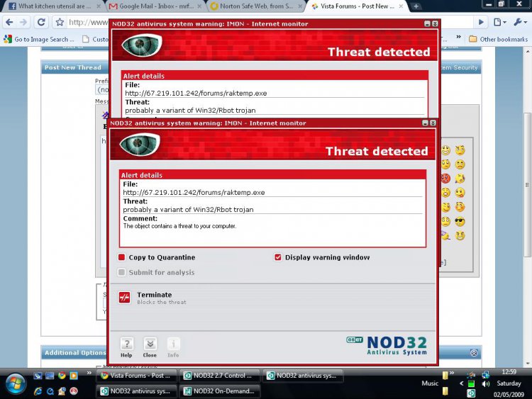
Task: Click the go arrow beside address bar
Action: pos(481,23)
